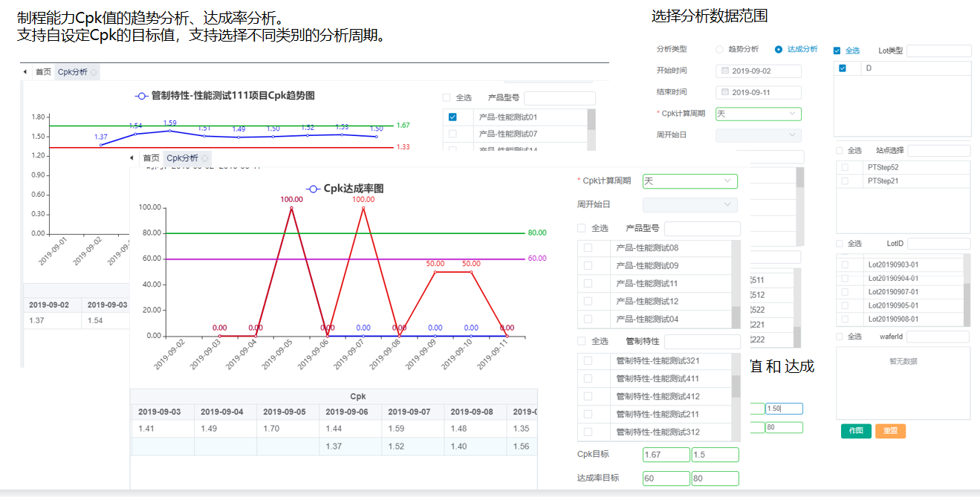The image size is (980, 497).
Task: Open the Cpk计算周期 dropdown beside the 达成率 chart
Action: tap(689, 181)
